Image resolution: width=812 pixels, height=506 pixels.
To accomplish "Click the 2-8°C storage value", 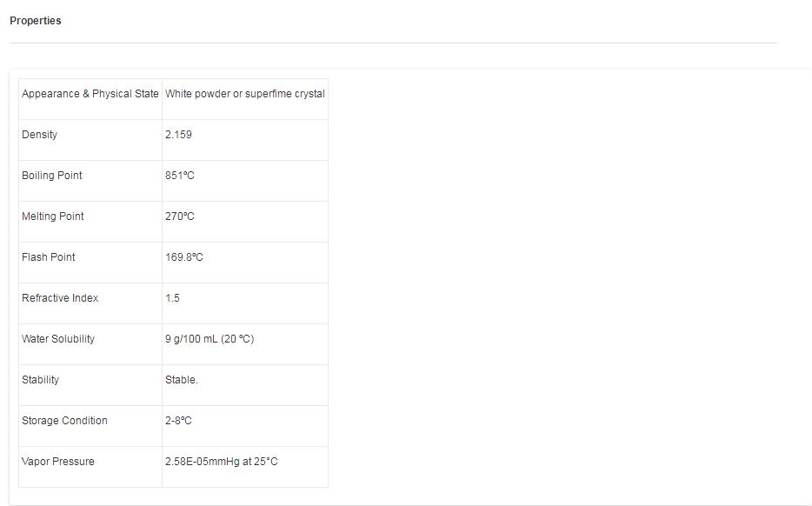I will pos(178,421).
